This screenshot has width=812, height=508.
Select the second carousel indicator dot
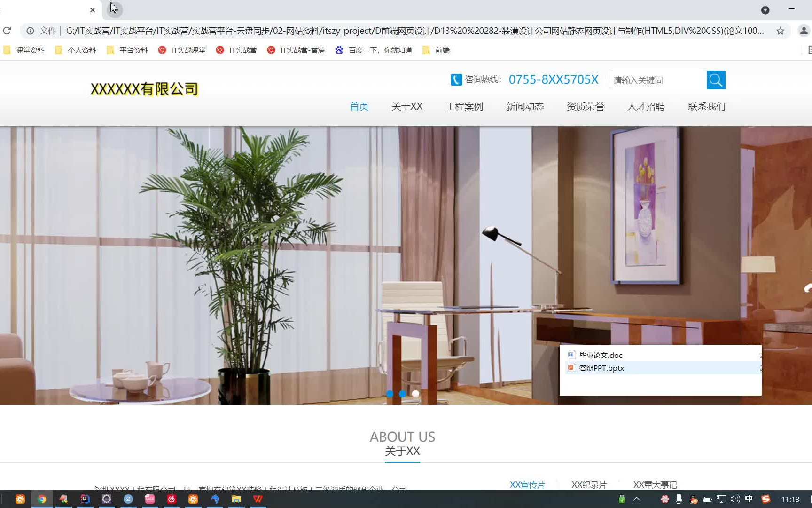(x=402, y=394)
